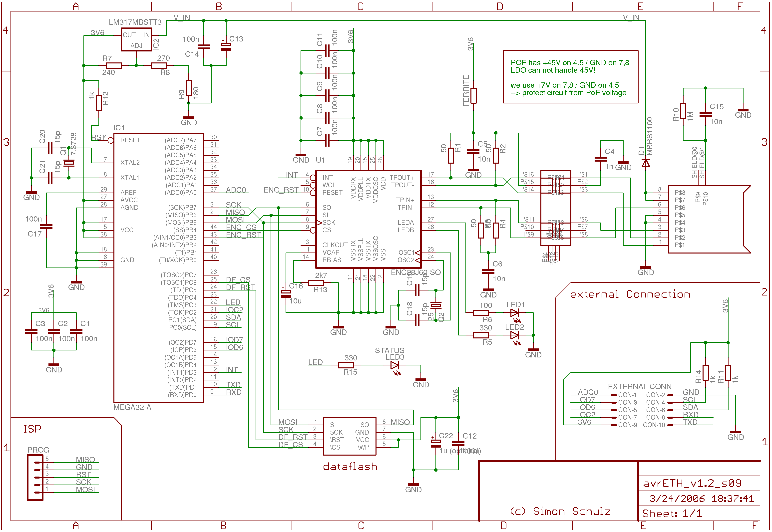Select resistor R15 330 ohm symbol
Image resolution: width=772 pixels, height=532 pixels.
346,365
